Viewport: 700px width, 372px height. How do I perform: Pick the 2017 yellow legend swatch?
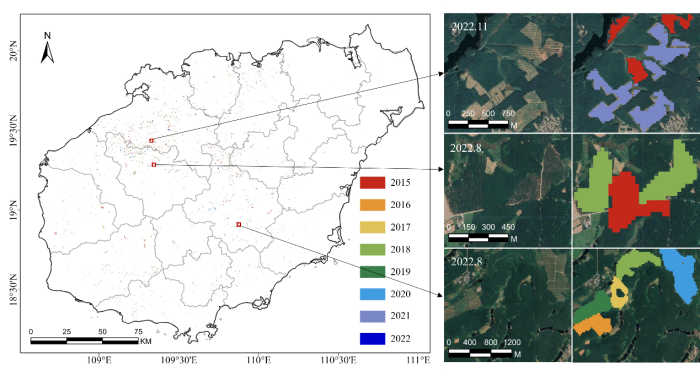coord(372,227)
